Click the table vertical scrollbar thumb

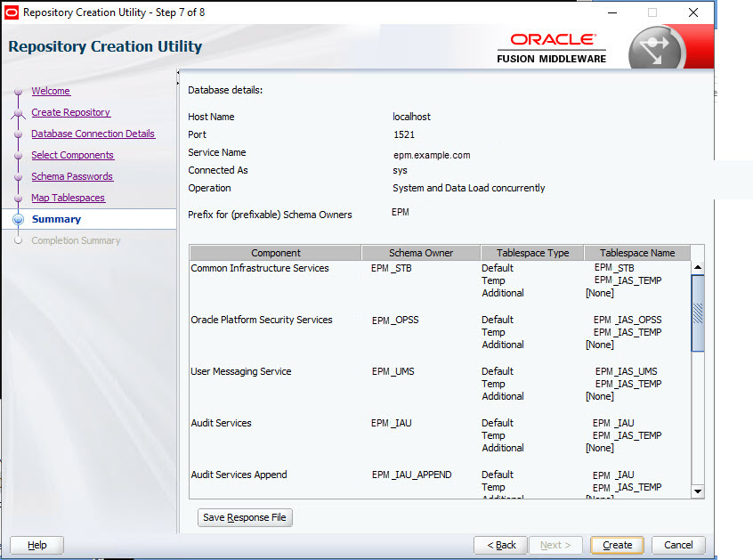pyautogui.click(x=698, y=313)
